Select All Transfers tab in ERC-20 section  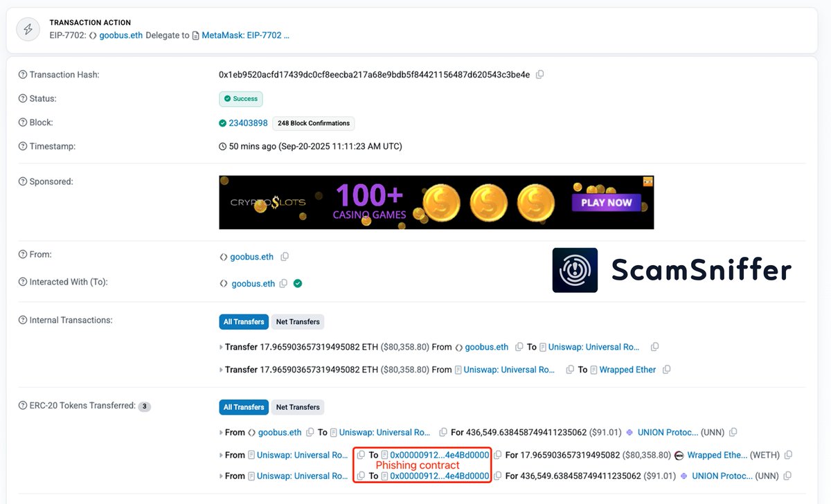243,406
